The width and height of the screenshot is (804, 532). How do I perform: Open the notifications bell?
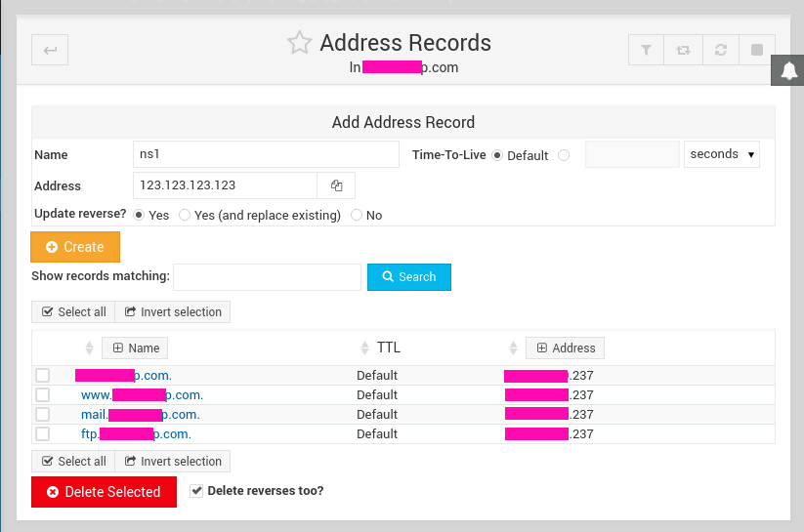(788, 70)
